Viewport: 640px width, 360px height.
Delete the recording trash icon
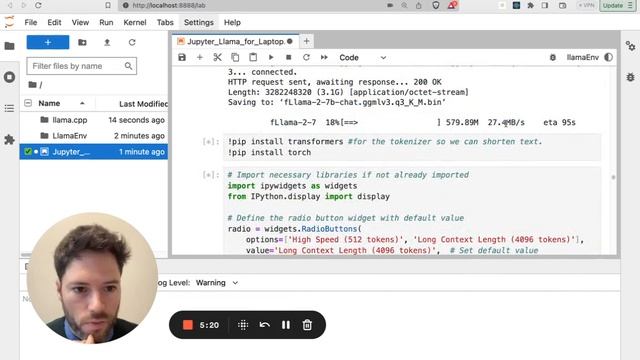click(307, 325)
